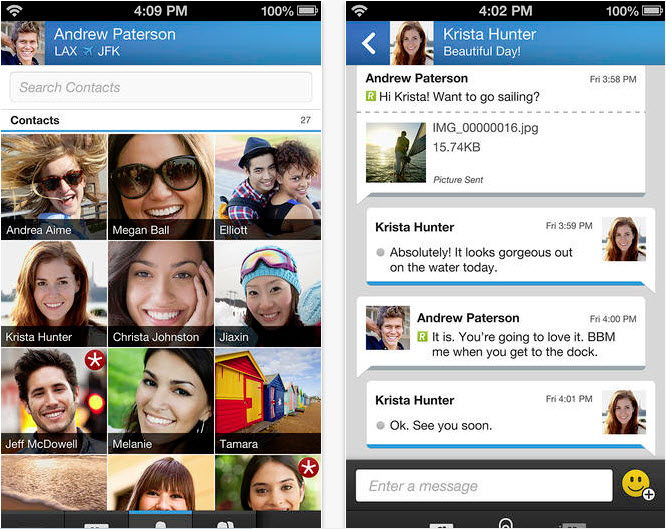
Task: Go back using the chat back arrow
Action: point(368,43)
